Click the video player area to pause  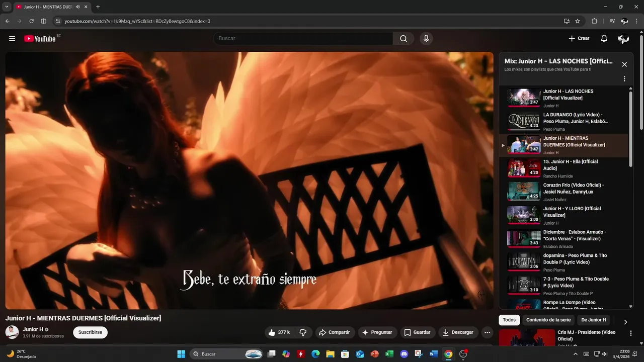pyautogui.click(x=250, y=180)
